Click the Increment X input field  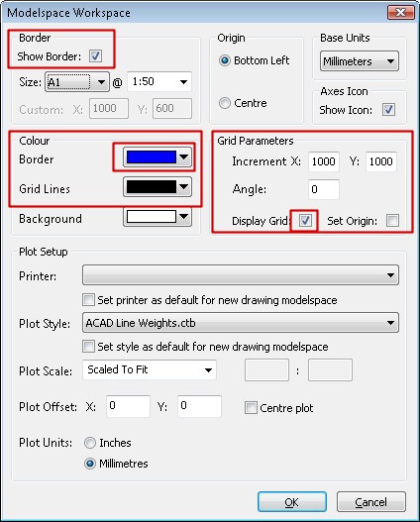click(324, 161)
